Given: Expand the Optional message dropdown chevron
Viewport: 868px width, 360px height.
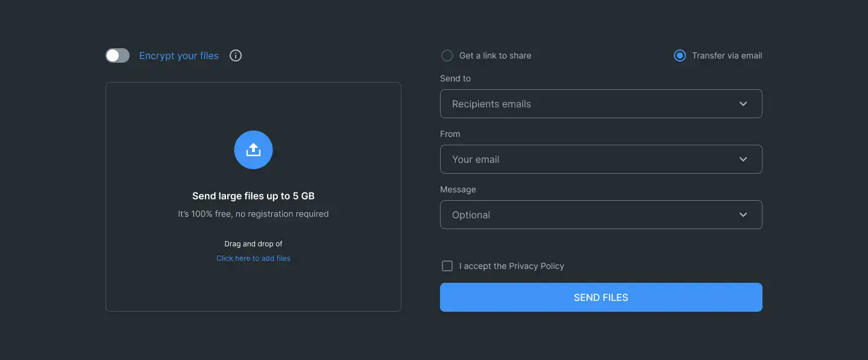Looking at the screenshot, I should click(x=743, y=215).
